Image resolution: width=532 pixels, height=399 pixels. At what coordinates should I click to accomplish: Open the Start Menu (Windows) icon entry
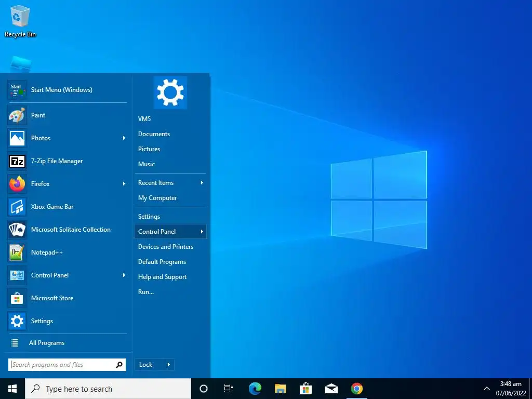click(x=17, y=90)
